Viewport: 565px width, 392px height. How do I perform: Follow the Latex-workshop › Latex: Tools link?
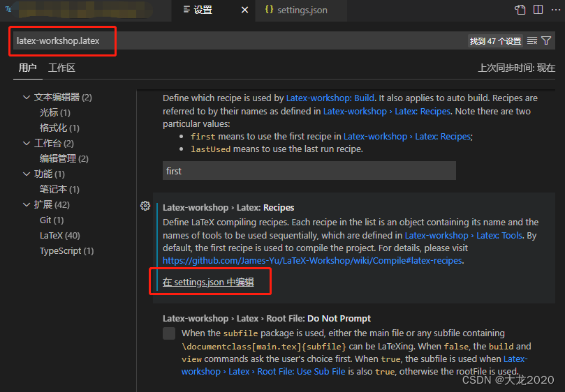pyautogui.click(x=464, y=236)
